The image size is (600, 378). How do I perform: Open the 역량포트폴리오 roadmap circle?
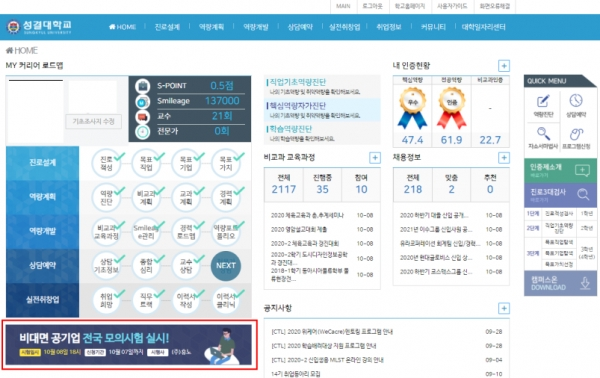click(226, 232)
